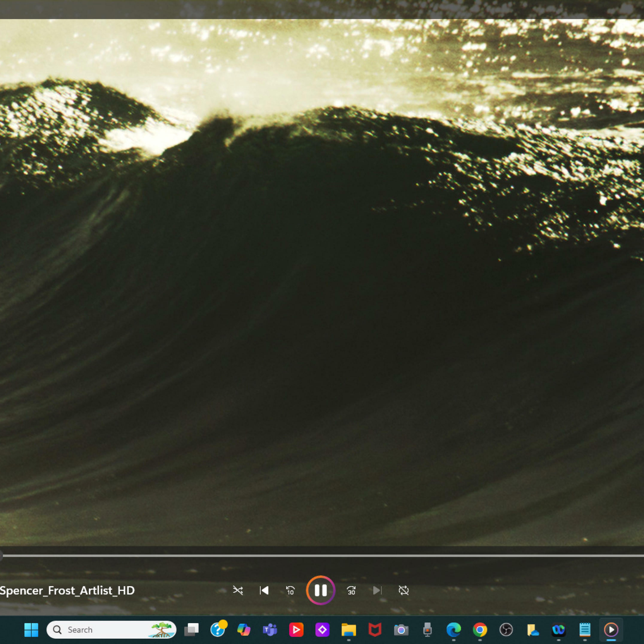Pause the video playback

pos(320,590)
